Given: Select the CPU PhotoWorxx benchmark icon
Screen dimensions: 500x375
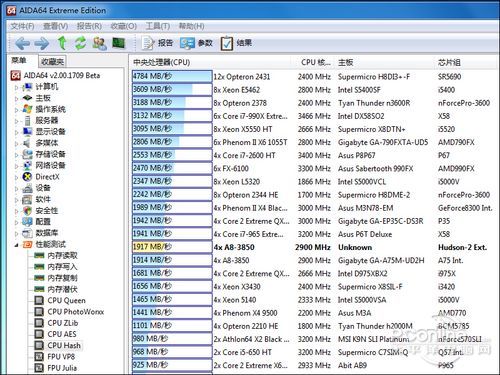Looking at the screenshot, I should [x=39, y=312].
